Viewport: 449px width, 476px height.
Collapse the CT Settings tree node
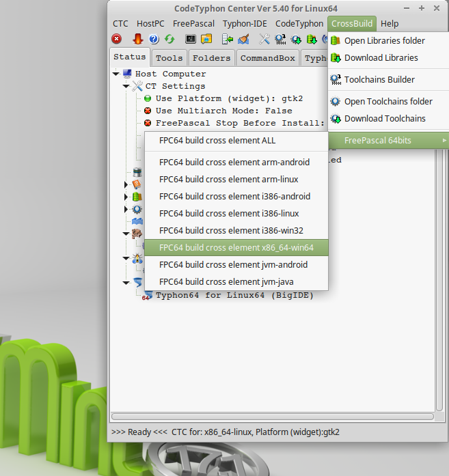126,86
